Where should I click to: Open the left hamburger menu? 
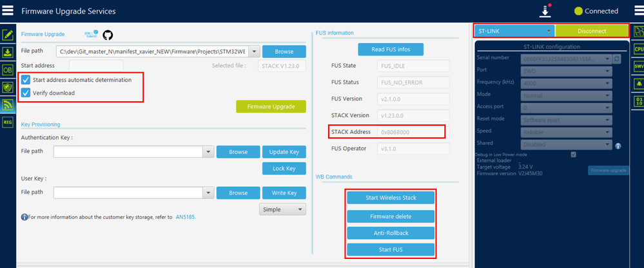pyautogui.click(x=8, y=11)
